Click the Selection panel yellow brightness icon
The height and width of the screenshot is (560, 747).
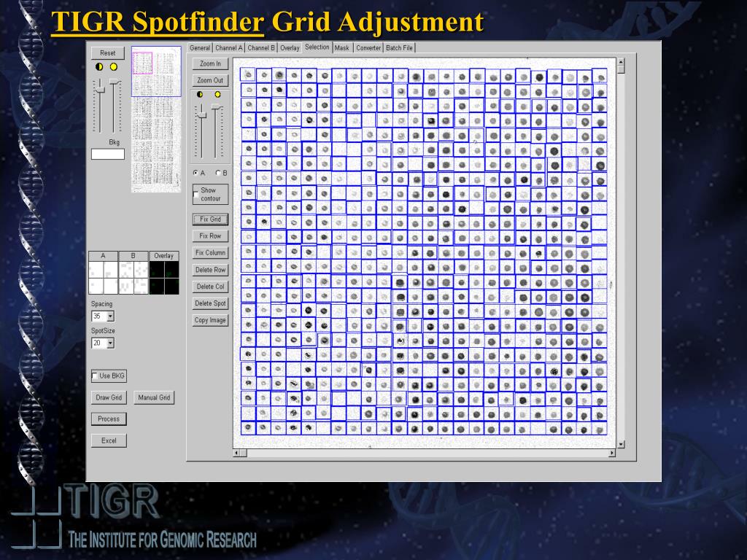pos(217,95)
